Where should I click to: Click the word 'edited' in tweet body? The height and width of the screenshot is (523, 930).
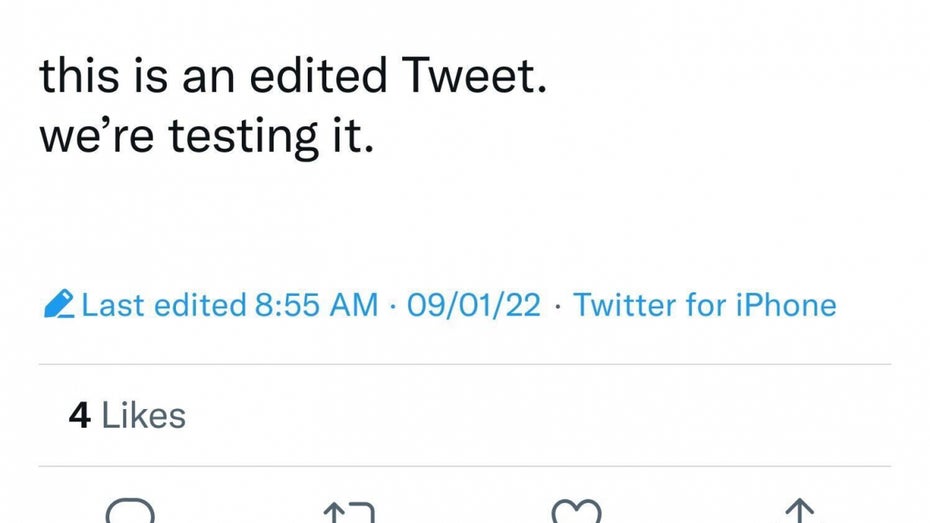pos(315,78)
